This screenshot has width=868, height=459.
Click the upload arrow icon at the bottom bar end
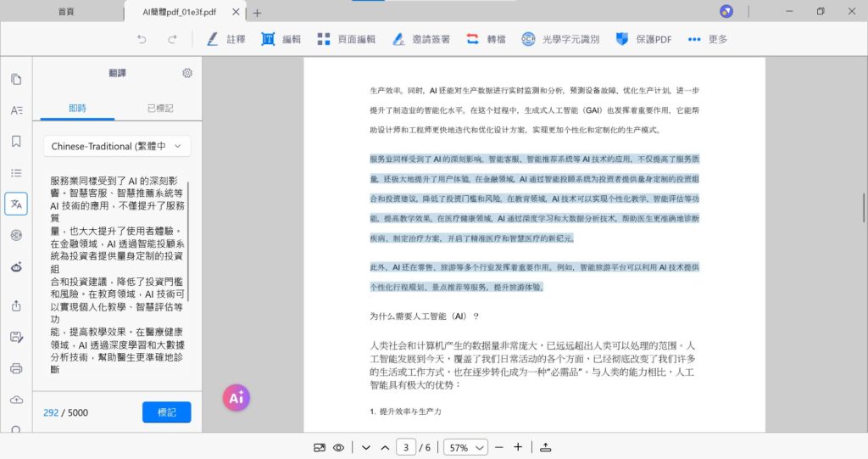coord(545,447)
